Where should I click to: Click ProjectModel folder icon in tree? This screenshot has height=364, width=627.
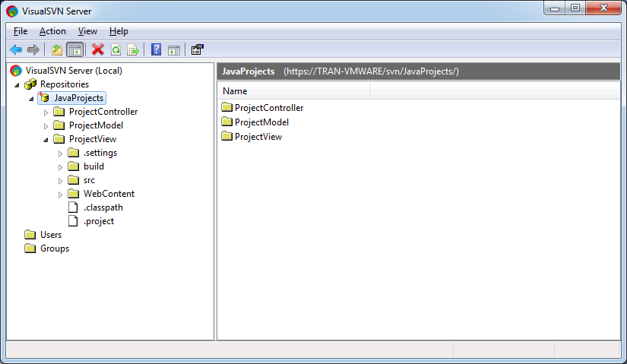click(x=59, y=125)
